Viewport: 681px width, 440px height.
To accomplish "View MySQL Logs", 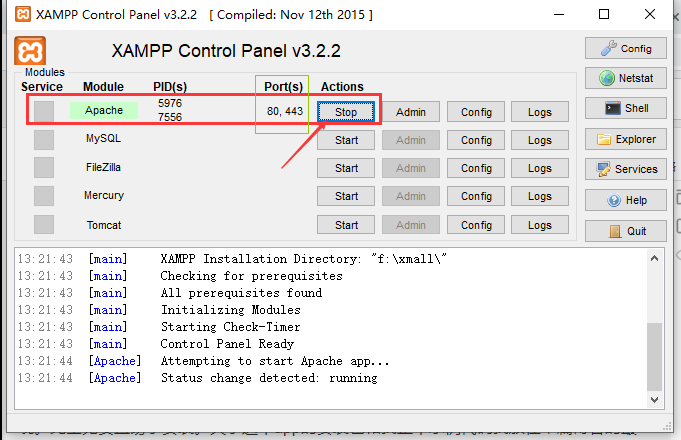I will coord(540,140).
